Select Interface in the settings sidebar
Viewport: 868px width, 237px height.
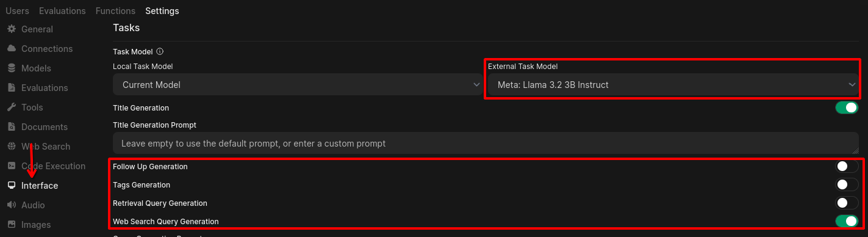click(40, 186)
